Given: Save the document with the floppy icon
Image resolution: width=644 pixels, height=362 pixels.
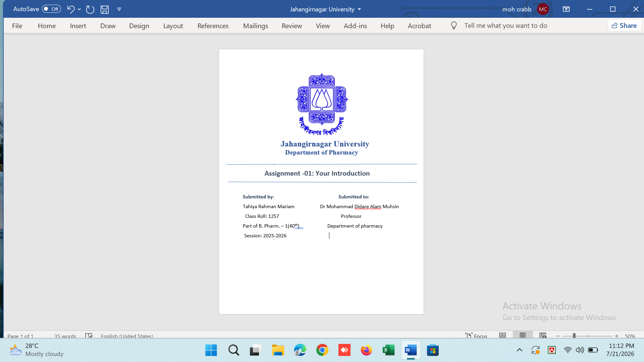Looking at the screenshot, I should pyautogui.click(x=105, y=9).
